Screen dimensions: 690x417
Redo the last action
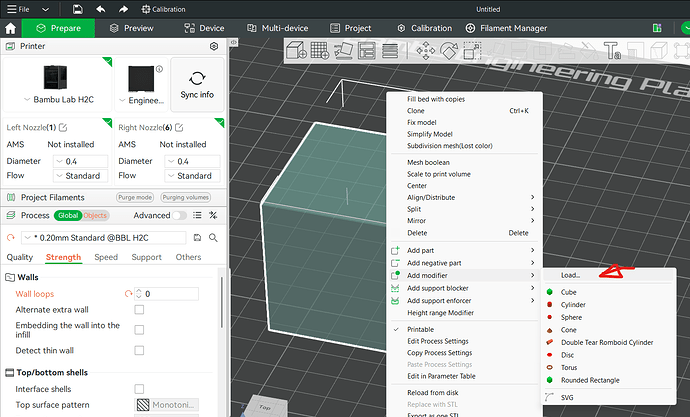(x=124, y=9)
